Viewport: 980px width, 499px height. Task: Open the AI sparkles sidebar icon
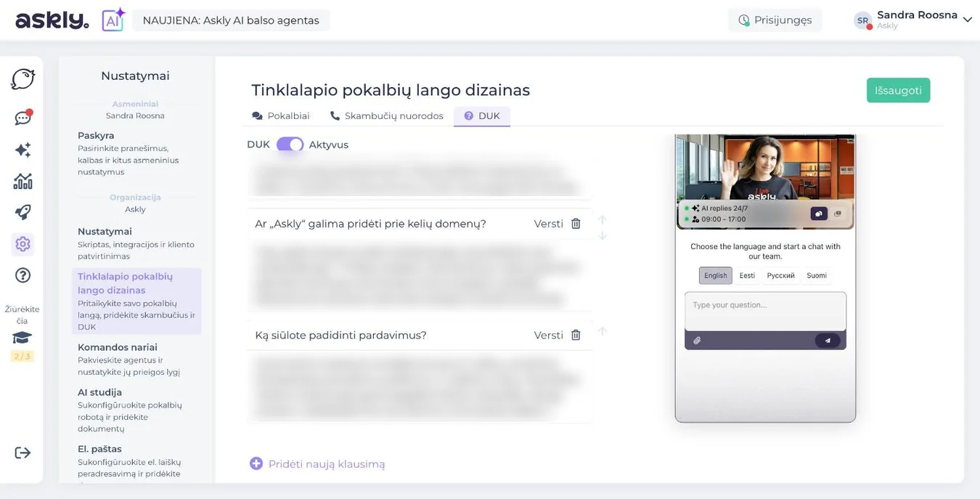23,150
